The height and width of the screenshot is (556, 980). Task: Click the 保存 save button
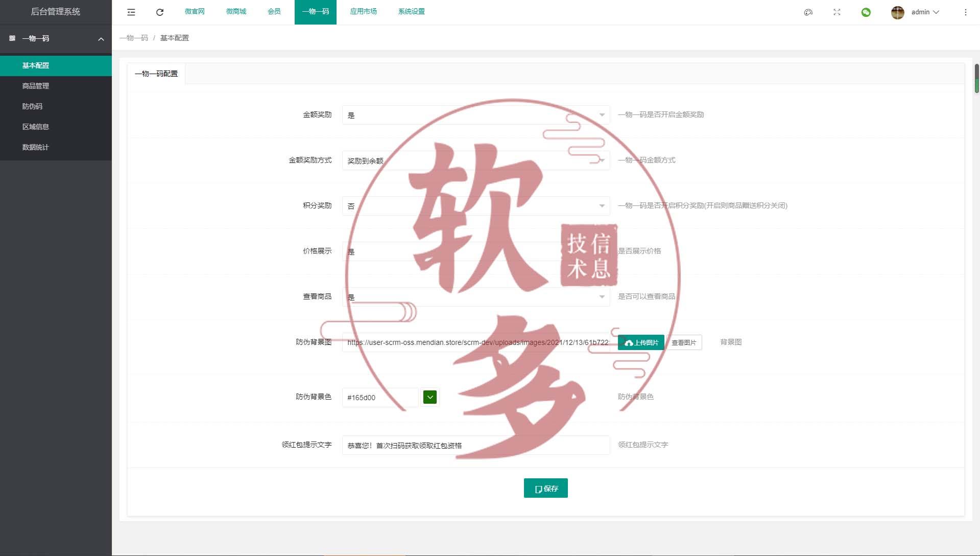click(545, 488)
